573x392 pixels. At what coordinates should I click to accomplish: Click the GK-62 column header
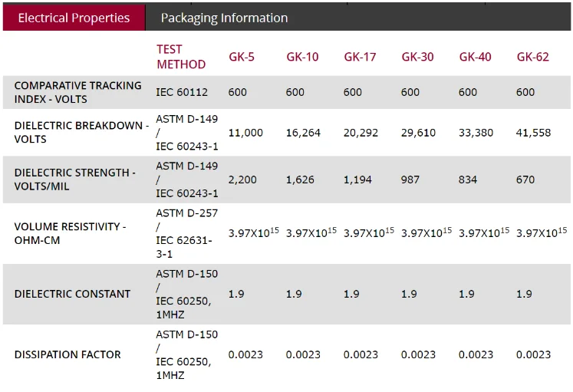(532, 57)
